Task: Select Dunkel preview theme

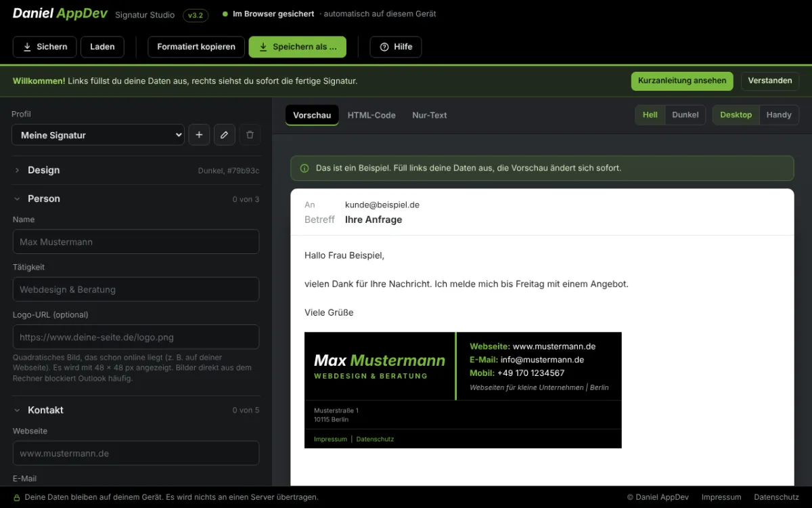Action: click(685, 115)
